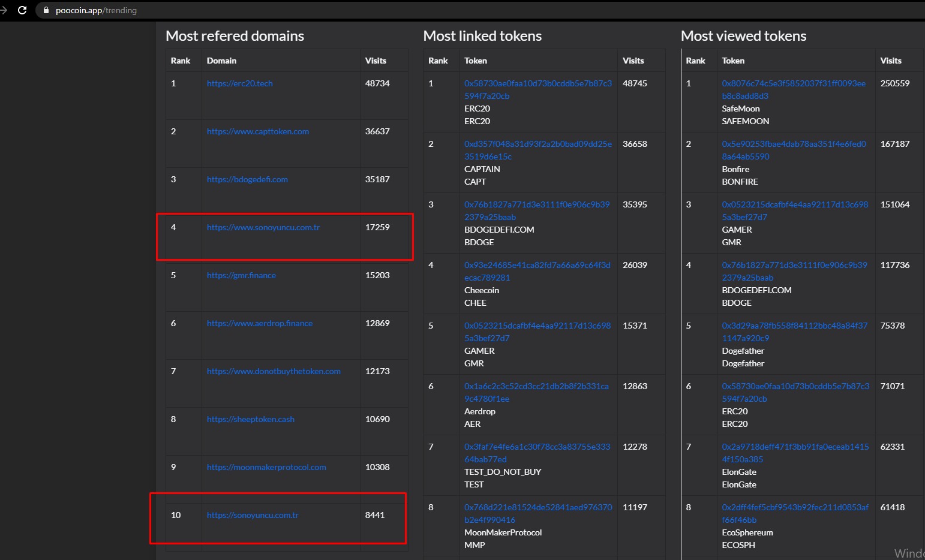Click Rank header in Most viewed tokens
Image resolution: width=925 pixels, height=560 pixels.
click(x=695, y=61)
